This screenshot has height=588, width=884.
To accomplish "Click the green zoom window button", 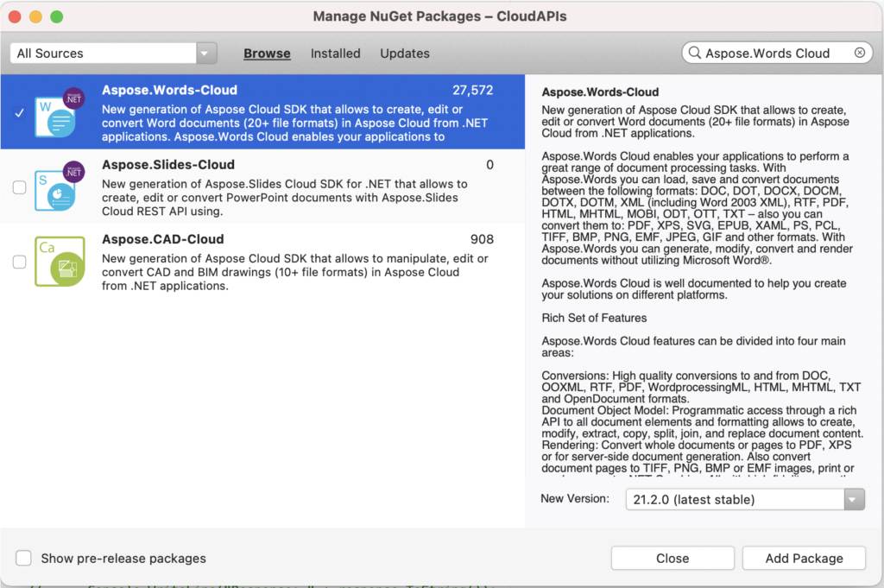I will tap(56, 16).
